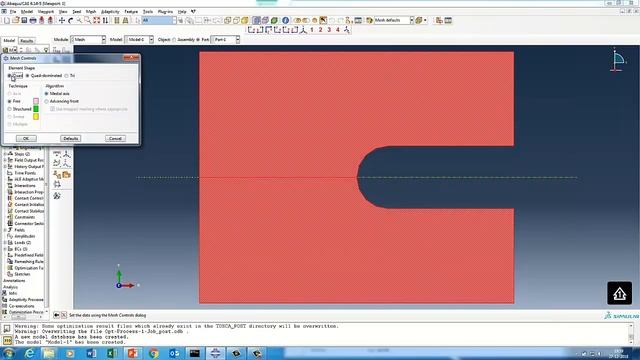Open the Model dropdown
The height and width of the screenshot is (360, 640).
click(x=139, y=40)
